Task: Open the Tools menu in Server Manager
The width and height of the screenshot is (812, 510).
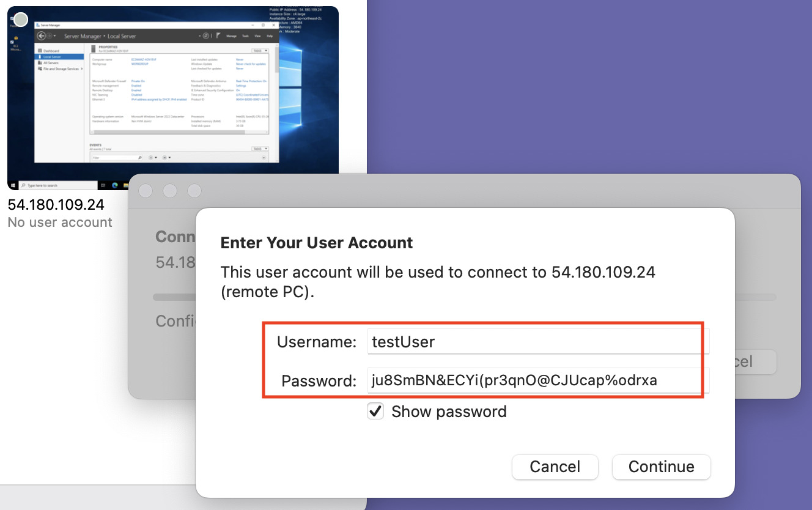Action: pyautogui.click(x=245, y=36)
